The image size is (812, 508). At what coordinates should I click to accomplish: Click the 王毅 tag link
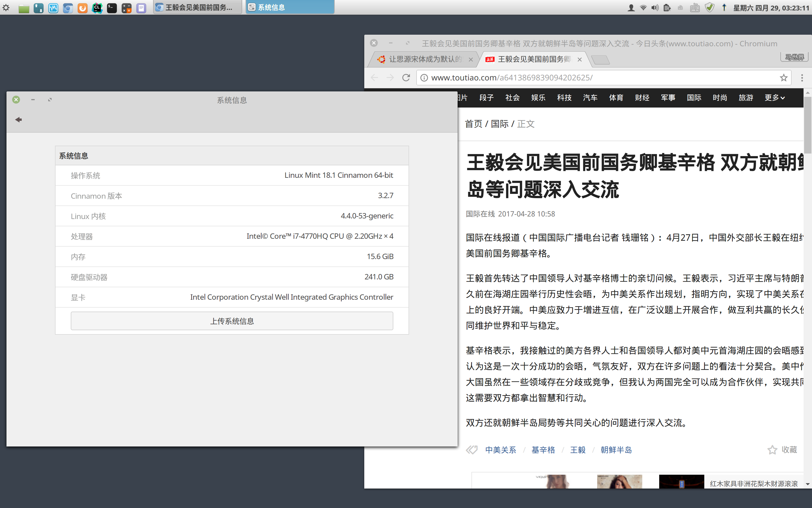[578, 450]
